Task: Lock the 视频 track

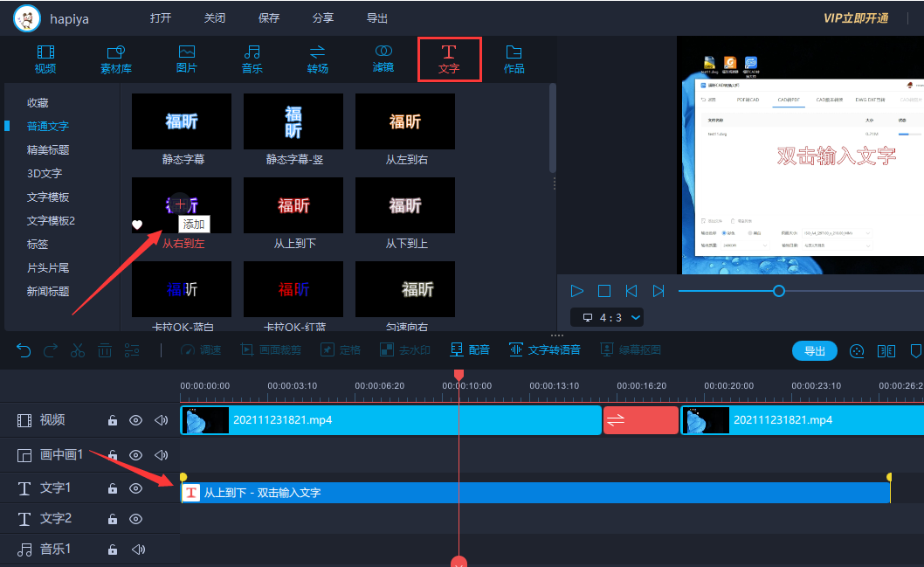Action: (x=113, y=420)
